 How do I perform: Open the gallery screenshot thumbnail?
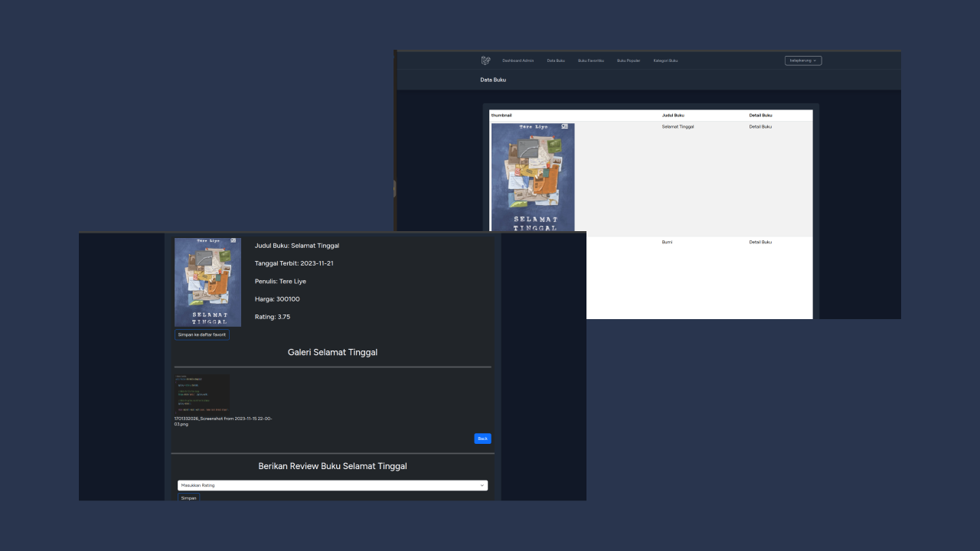[x=202, y=394]
